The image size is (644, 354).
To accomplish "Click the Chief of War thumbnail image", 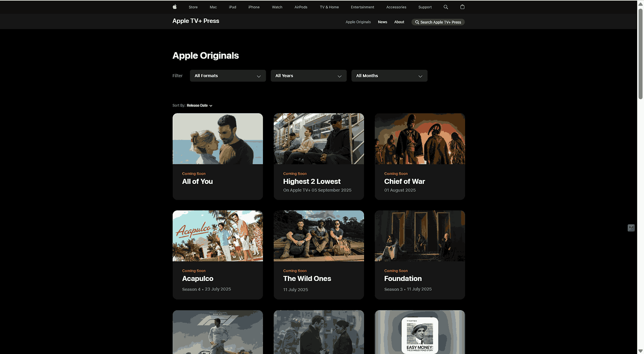I will (x=420, y=139).
